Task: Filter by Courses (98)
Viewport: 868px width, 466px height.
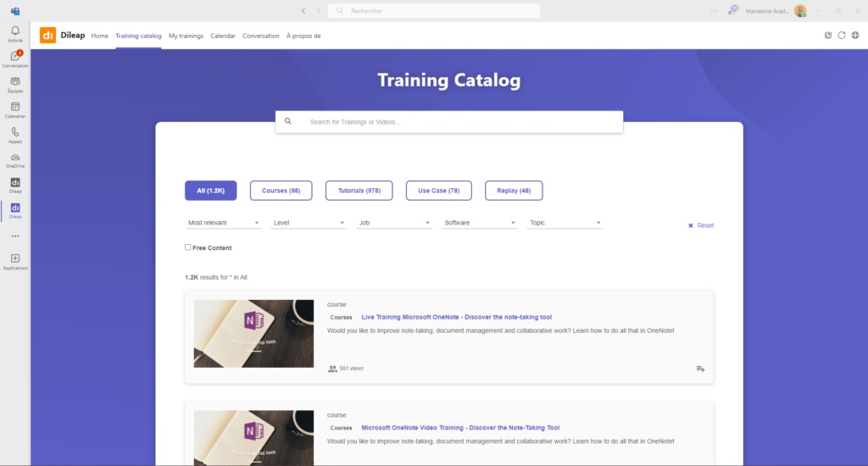Action: coord(281,191)
